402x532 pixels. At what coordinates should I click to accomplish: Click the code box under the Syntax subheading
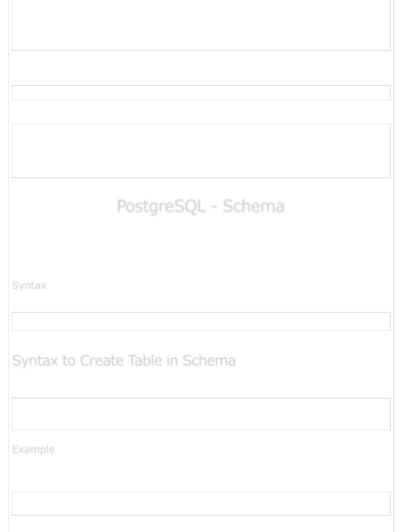[201, 321]
